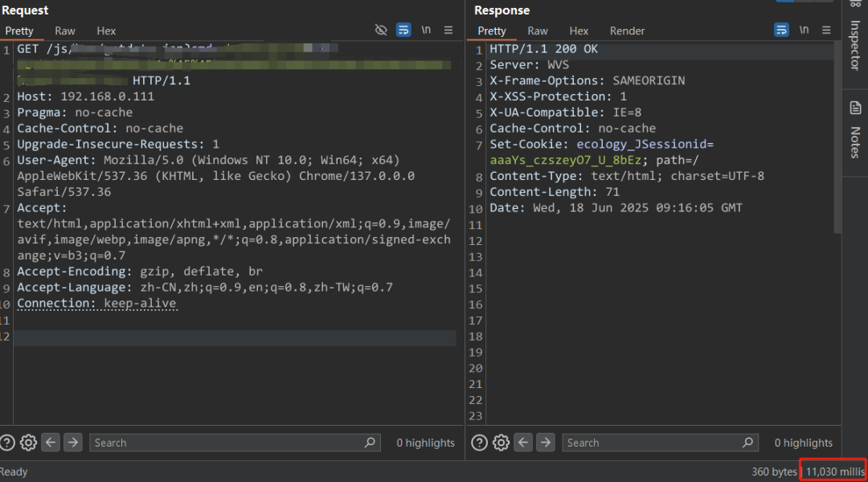The width and height of the screenshot is (868, 482).
Task: Click 'HTTP/1.1 200 OK' status line
Action: (543, 49)
